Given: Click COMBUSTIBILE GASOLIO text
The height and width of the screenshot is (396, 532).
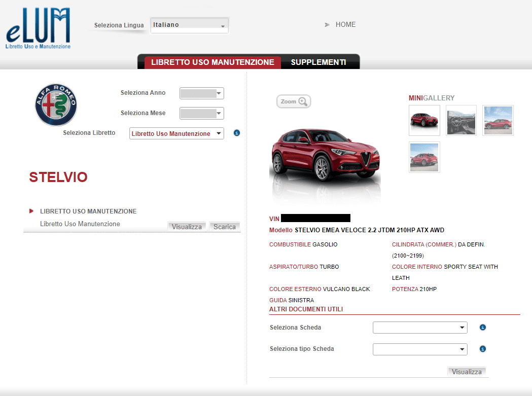Looking at the screenshot, I should [303, 244].
